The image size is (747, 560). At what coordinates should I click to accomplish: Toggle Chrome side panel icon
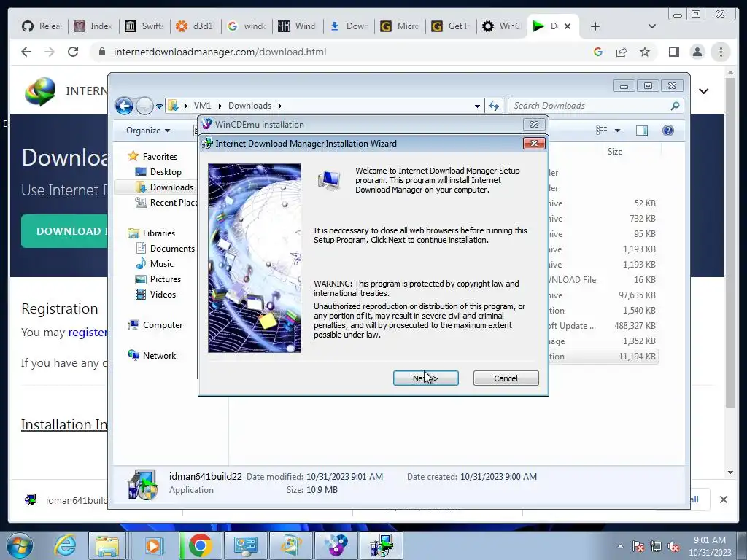click(x=673, y=52)
